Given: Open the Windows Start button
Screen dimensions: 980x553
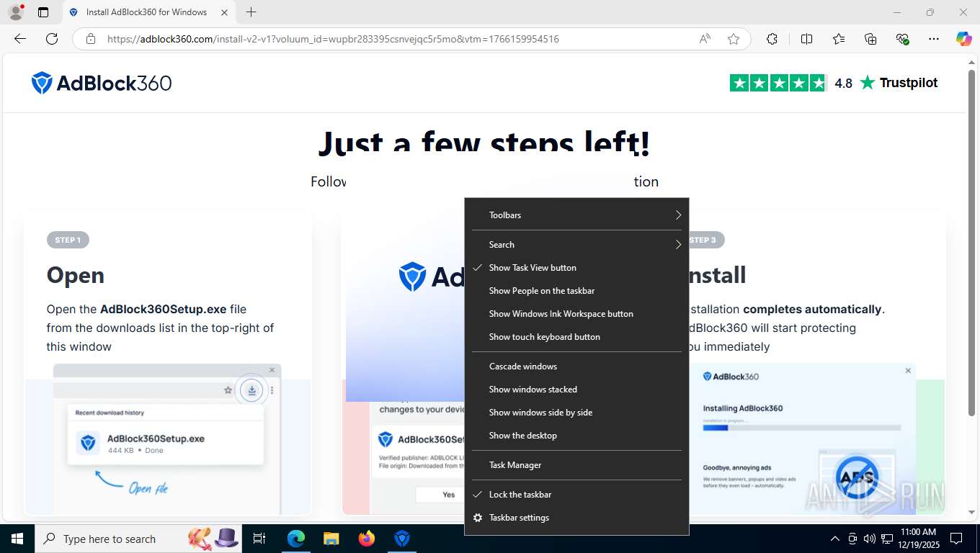Looking at the screenshot, I should [x=17, y=539].
